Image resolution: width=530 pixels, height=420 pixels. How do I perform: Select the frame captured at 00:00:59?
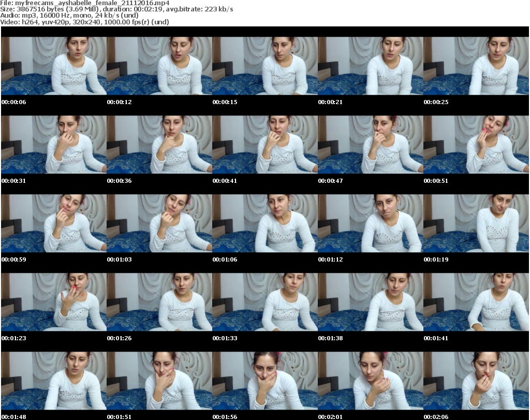(x=54, y=223)
